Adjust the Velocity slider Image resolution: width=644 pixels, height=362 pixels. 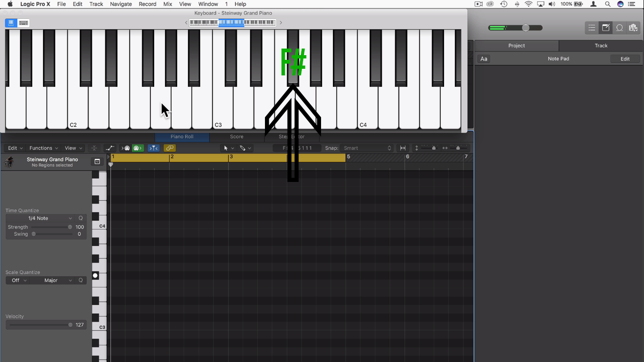41,325
